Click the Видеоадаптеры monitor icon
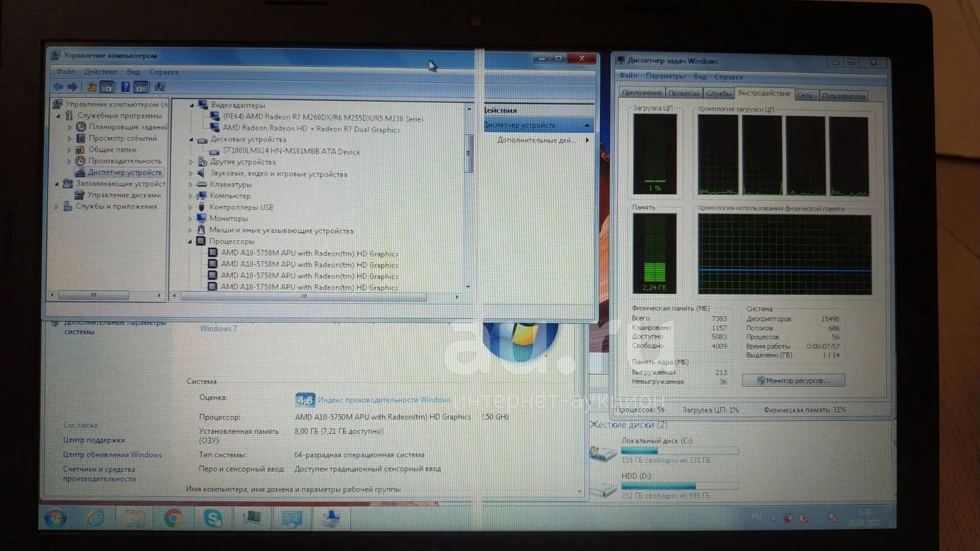 [203, 105]
